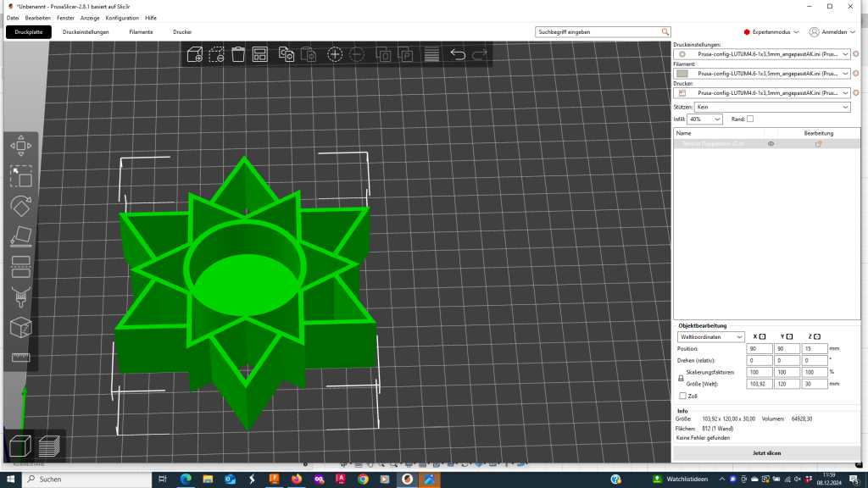Click the Add object icon in top toolbar
This screenshot has height=488, width=868.
(x=195, y=54)
